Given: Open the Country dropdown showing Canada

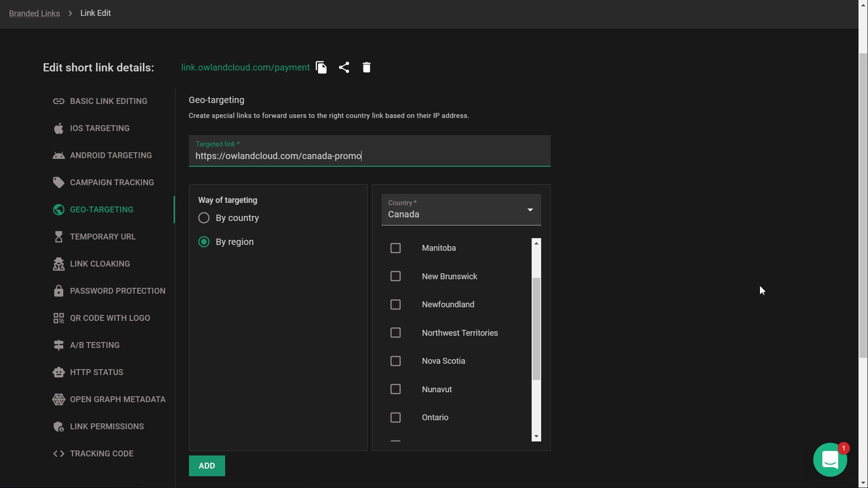Looking at the screenshot, I should pos(461,210).
